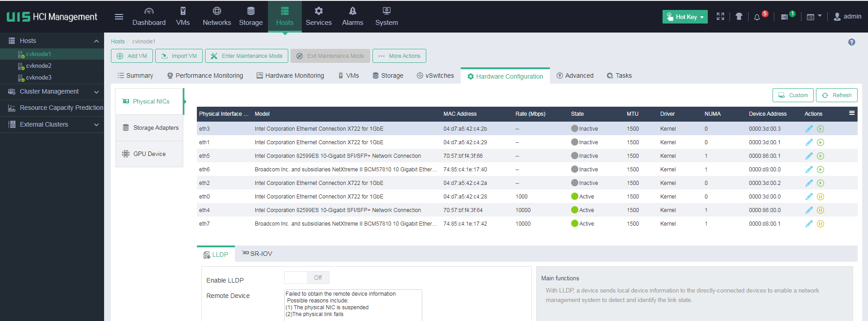
Task: Open the help question mark icon
Action: point(852,42)
